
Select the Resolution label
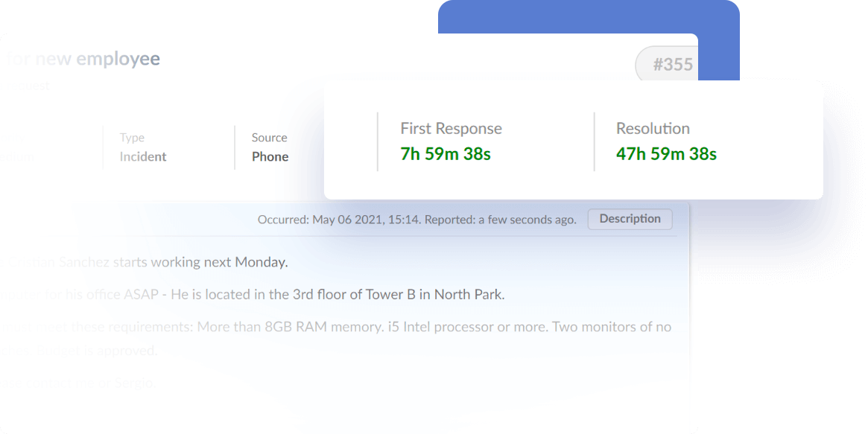click(653, 128)
